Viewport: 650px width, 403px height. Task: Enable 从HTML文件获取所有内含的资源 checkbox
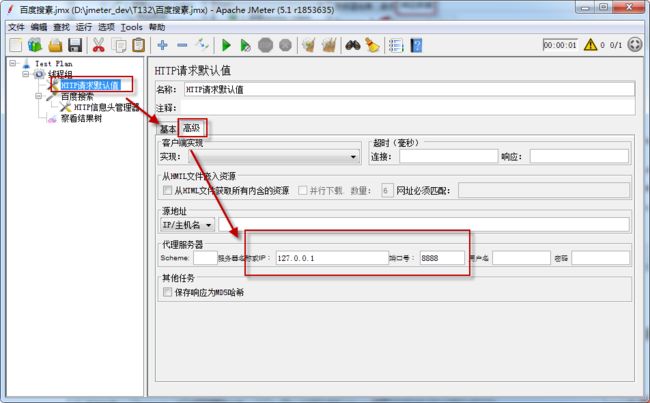click(x=168, y=190)
